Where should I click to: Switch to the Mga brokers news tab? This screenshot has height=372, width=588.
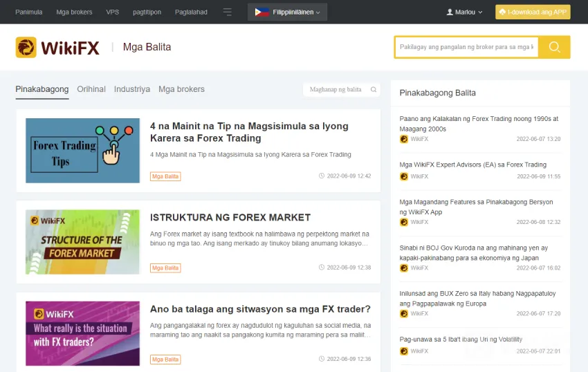pyautogui.click(x=181, y=89)
